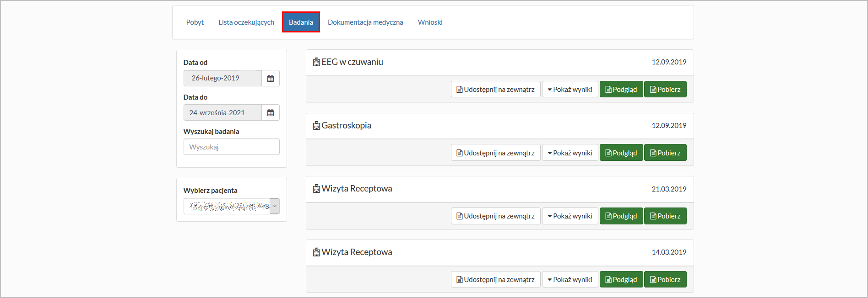Screen dimensions: 868x298
Task: Show results for Wizyta Receptowa from 14.03.2019
Action: click(x=570, y=280)
